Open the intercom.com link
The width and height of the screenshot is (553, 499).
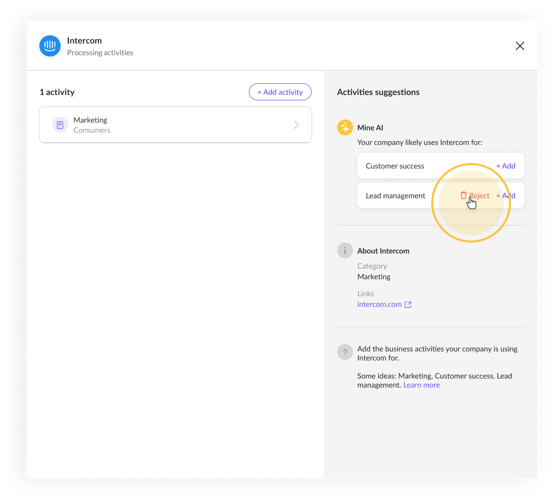379,304
